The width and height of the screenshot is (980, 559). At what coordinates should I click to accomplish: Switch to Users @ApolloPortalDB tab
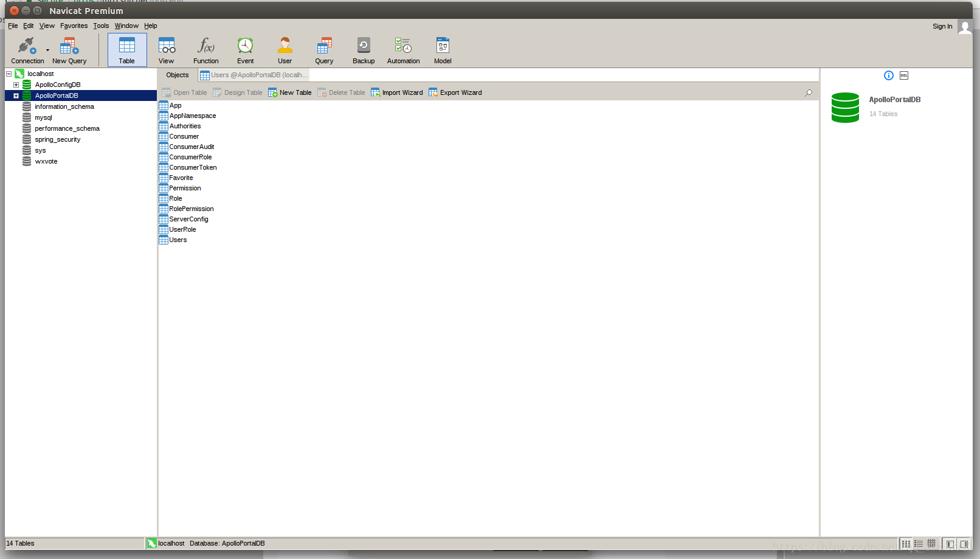pos(254,75)
